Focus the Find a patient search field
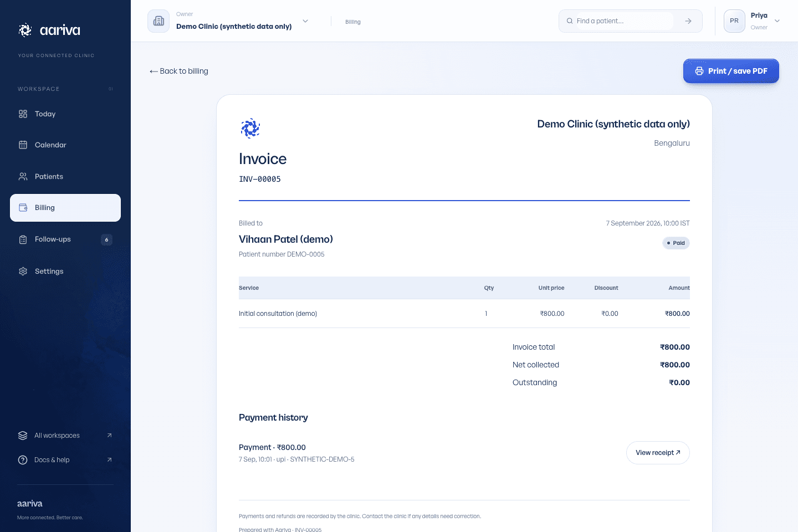 625,21
